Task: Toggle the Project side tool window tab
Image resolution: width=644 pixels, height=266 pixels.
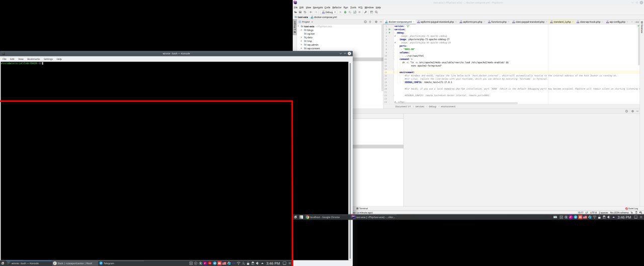Action: click(295, 26)
